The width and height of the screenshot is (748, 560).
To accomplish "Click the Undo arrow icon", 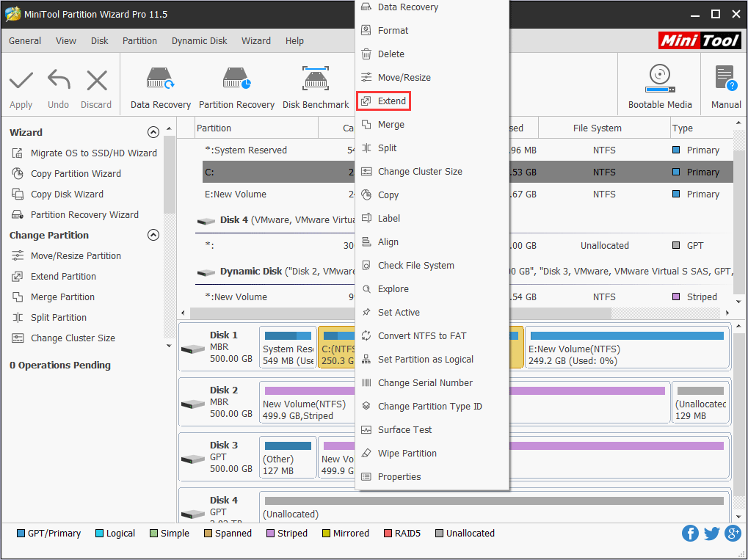I will click(59, 80).
